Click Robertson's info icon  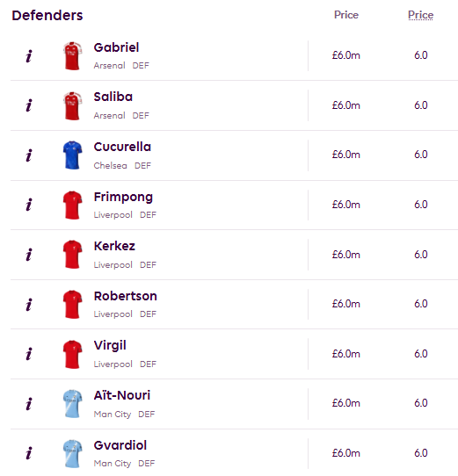[x=29, y=305]
